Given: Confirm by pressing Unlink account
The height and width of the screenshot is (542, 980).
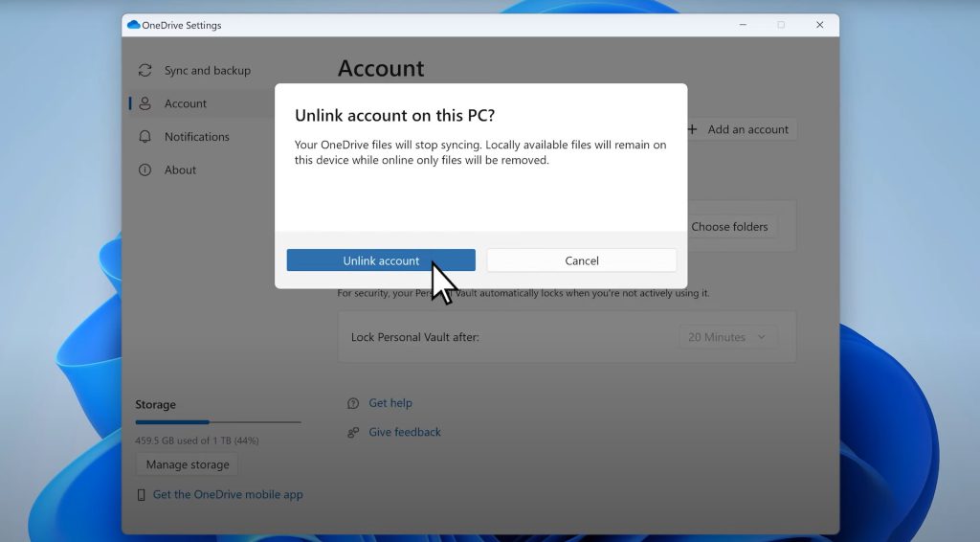Looking at the screenshot, I should click(x=381, y=260).
